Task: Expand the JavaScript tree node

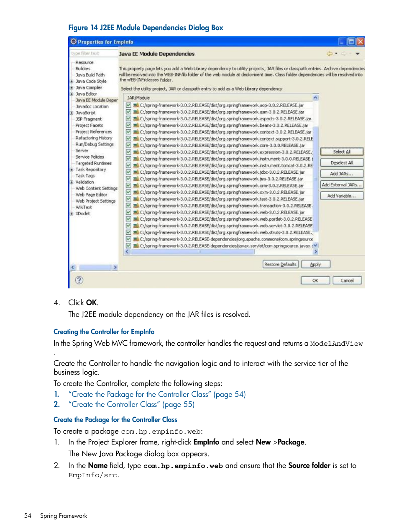Action: tap(72, 113)
